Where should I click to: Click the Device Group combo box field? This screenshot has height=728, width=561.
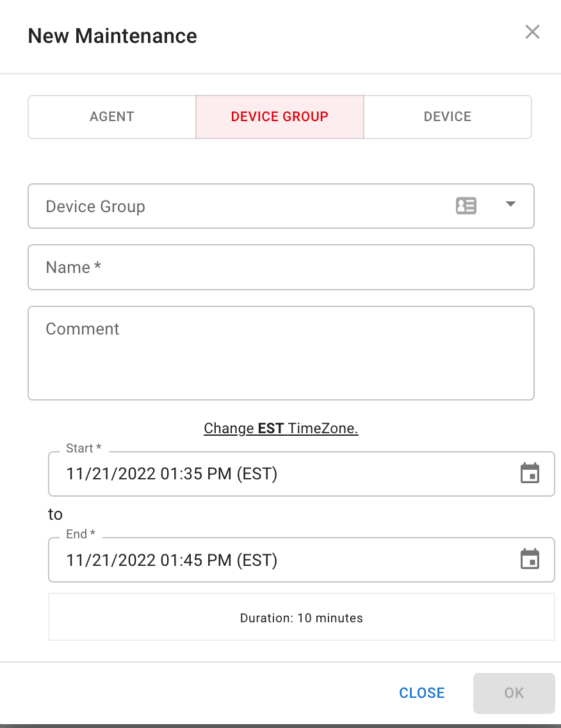tap(280, 206)
